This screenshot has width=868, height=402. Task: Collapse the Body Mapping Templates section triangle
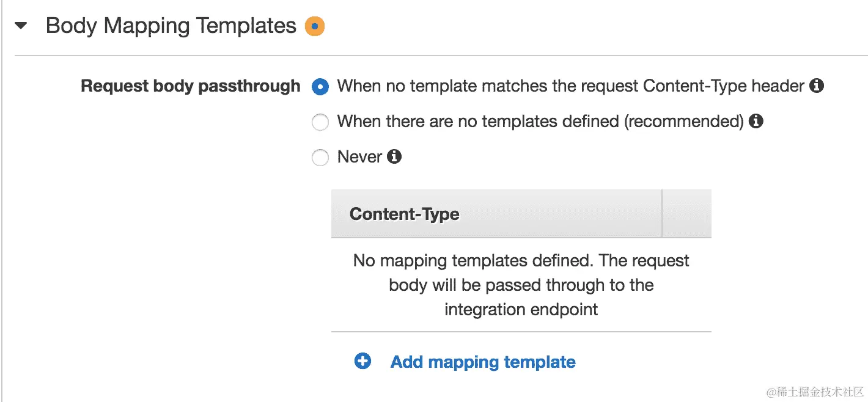[x=21, y=26]
